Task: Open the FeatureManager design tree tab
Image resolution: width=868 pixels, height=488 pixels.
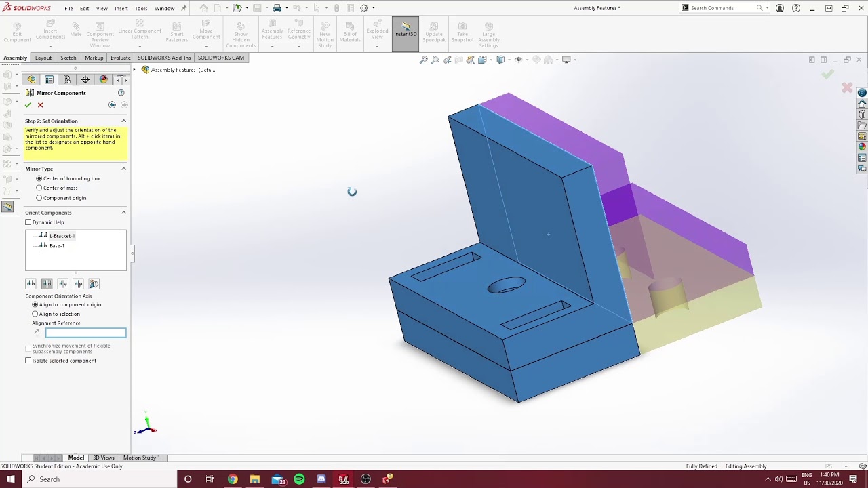Action: click(31, 80)
